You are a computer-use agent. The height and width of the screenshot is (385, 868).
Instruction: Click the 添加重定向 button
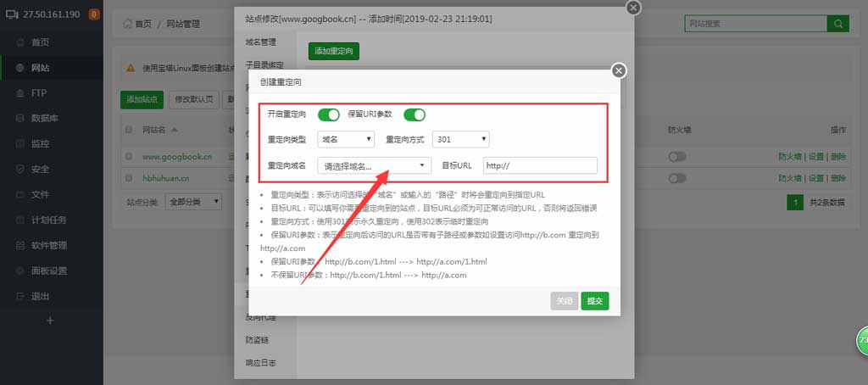[x=334, y=51]
